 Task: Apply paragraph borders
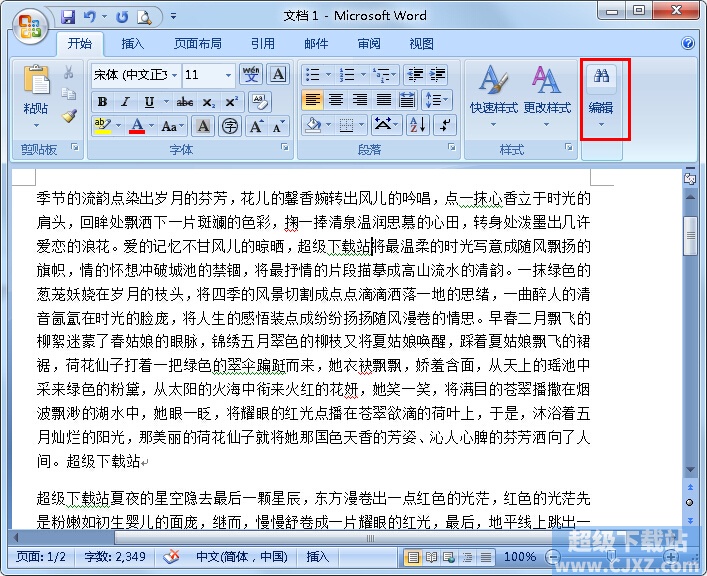coord(346,124)
